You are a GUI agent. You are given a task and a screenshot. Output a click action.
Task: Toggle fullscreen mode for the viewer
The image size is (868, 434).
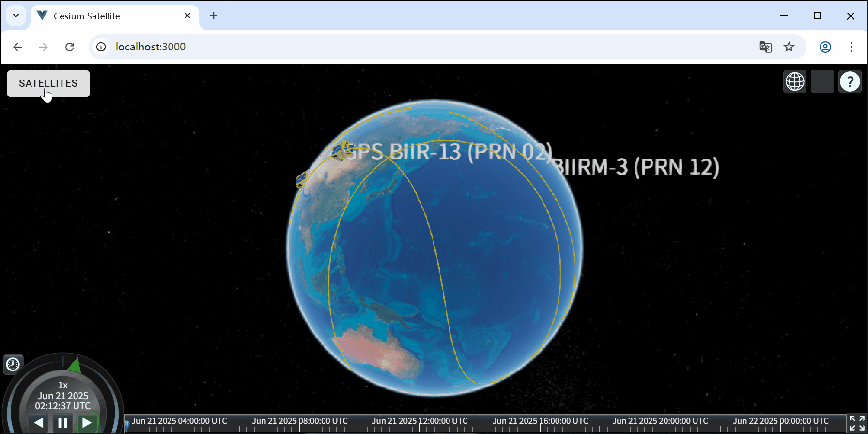point(857,423)
